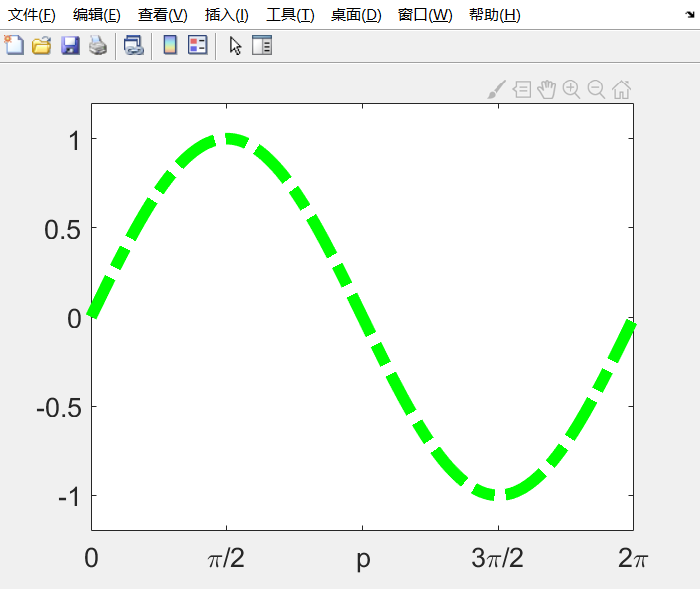Open the 帮助(H) menu
The height and width of the screenshot is (589, 700).
tap(495, 15)
